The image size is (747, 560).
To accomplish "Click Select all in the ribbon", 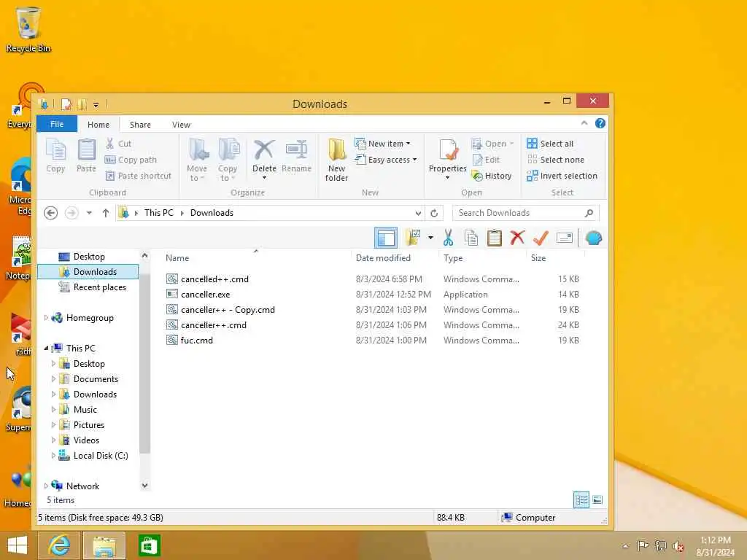I will (550, 144).
